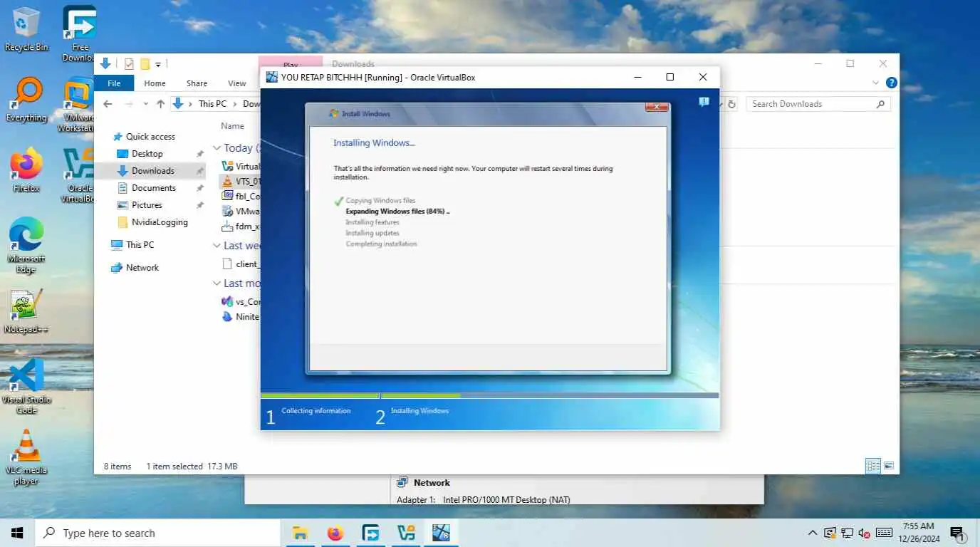Screen dimensions: 980x547
Task: Click the Type here to search taskbar box
Action: click(x=157, y=533)
